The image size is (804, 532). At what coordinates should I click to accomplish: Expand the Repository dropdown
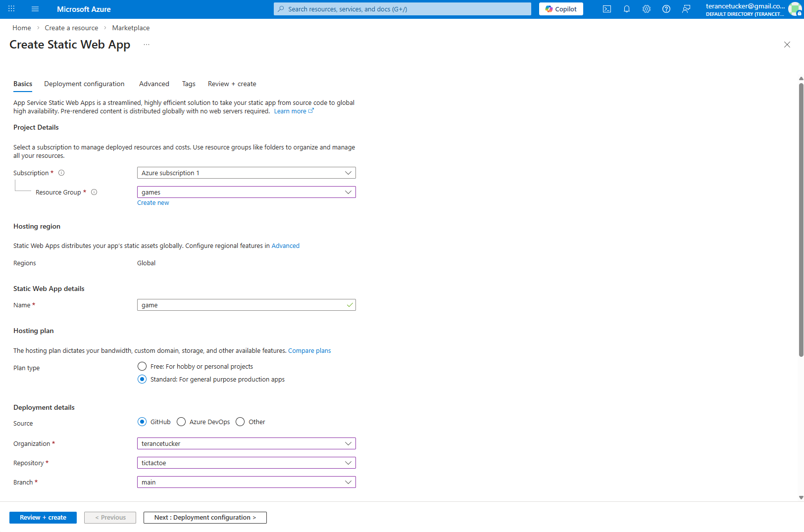pos(247,463)
